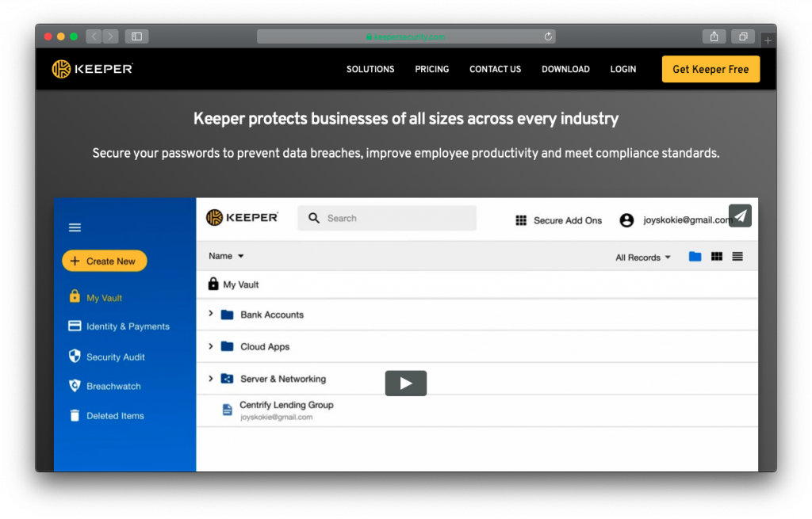Viewport: 812px width, 519px height.
Task: Click the My Vault lock icon in sidebar
Action: [75, 296]
